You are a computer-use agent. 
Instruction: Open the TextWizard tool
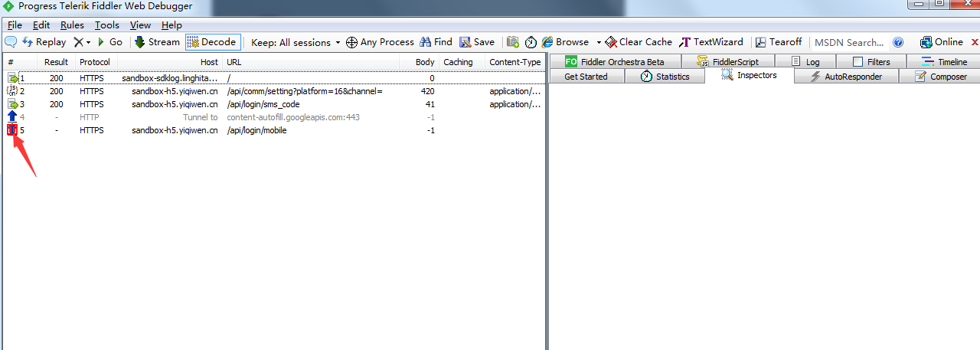point(711,42)
